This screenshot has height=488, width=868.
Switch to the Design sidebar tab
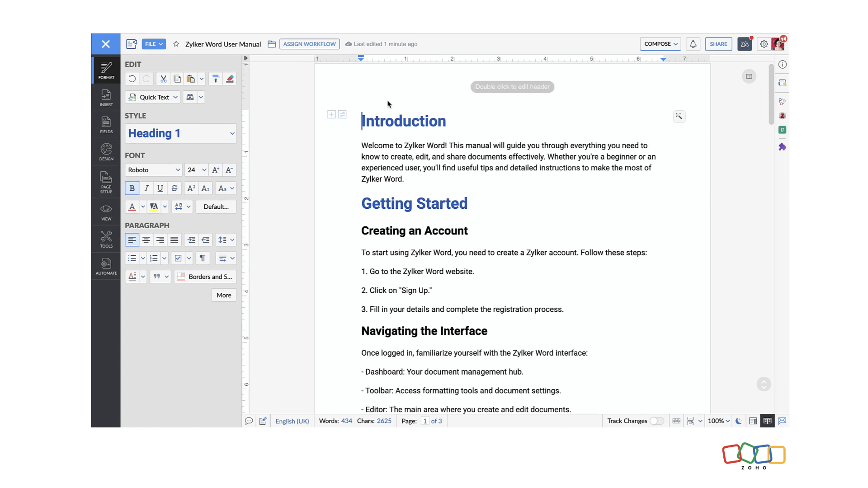tap(106, 152)
